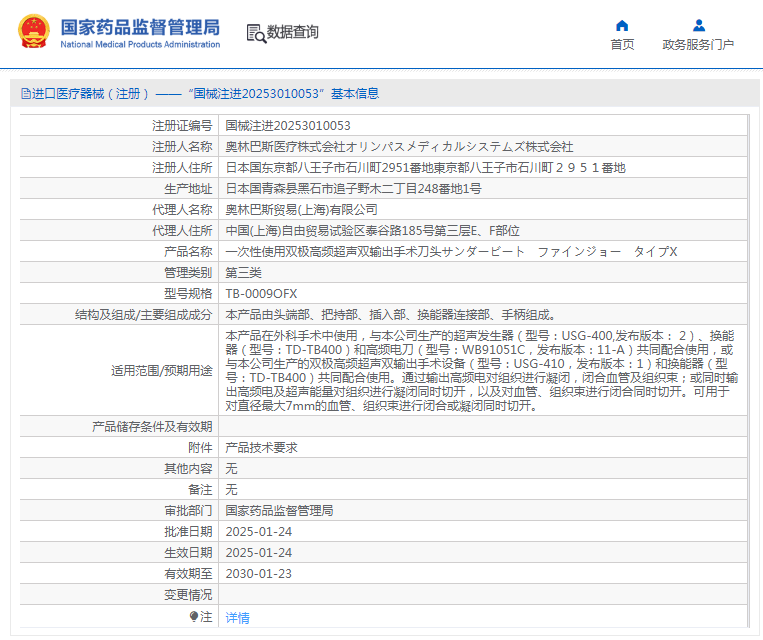Click the 其他内容 label
The width and height of the screenshot is (763, 640).
coord(188,468)
